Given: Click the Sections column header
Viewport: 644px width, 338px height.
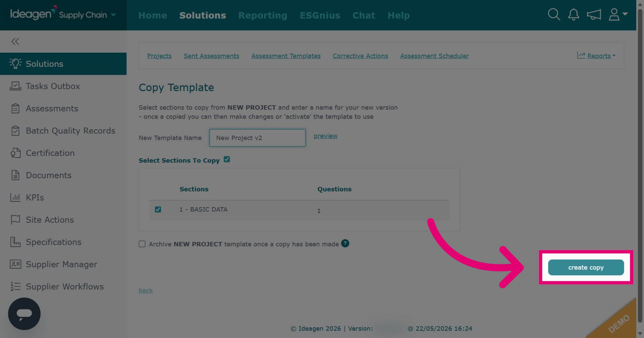Looking at the screenshot, I should (x=194, y=189).
